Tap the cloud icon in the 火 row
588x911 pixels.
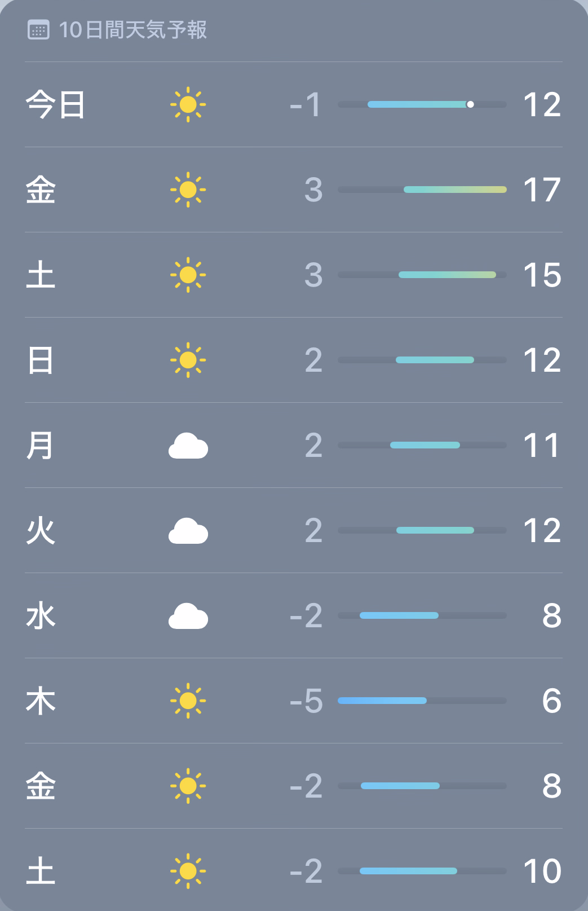[188, 531]
